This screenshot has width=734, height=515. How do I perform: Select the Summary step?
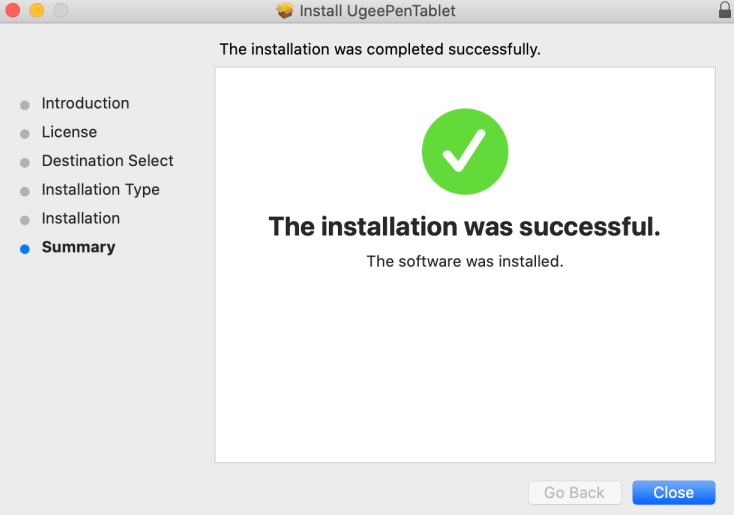point(79,247)
